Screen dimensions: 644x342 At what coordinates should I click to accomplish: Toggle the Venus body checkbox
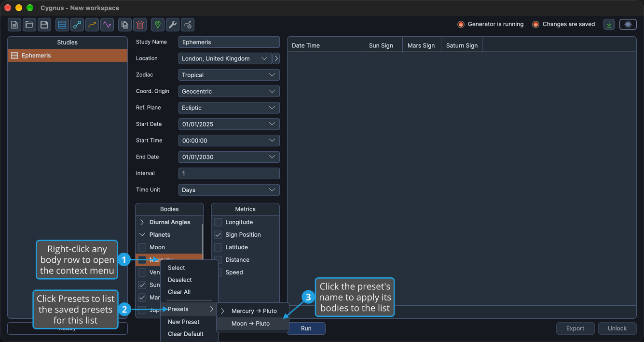pos(142,272)
